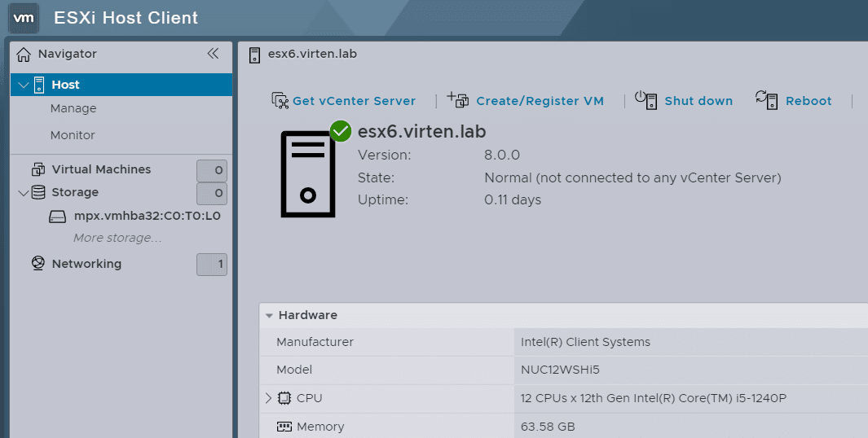Image resolution: width=868 pixels, height=438 pixels.
Task: Click the Host server icon in Navigator
Action: (x=39, y=85)
